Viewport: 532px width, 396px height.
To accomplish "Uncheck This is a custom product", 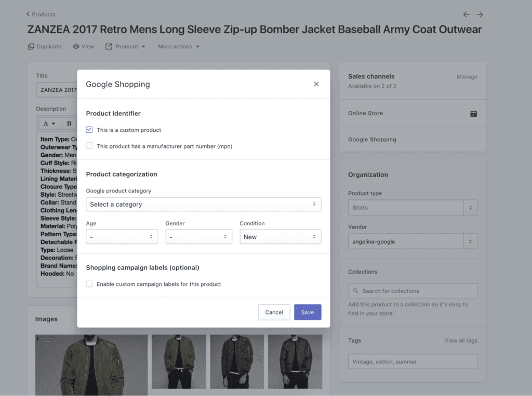I will (x=89, y=130).
